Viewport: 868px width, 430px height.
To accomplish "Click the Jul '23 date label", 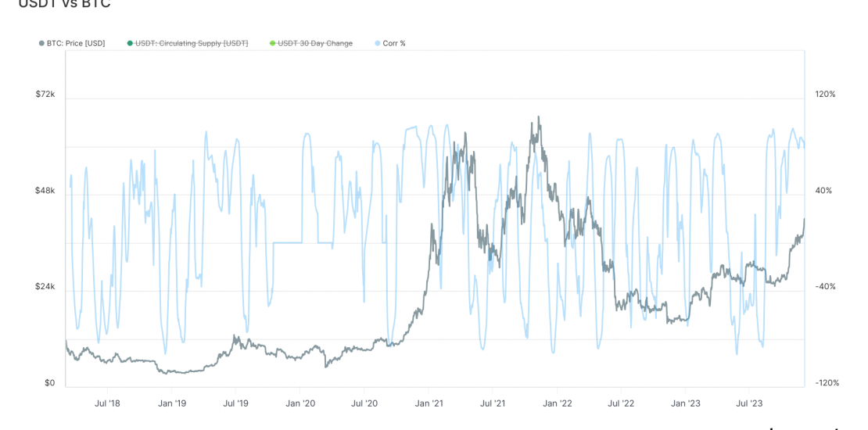I will [x=749, y=403].
